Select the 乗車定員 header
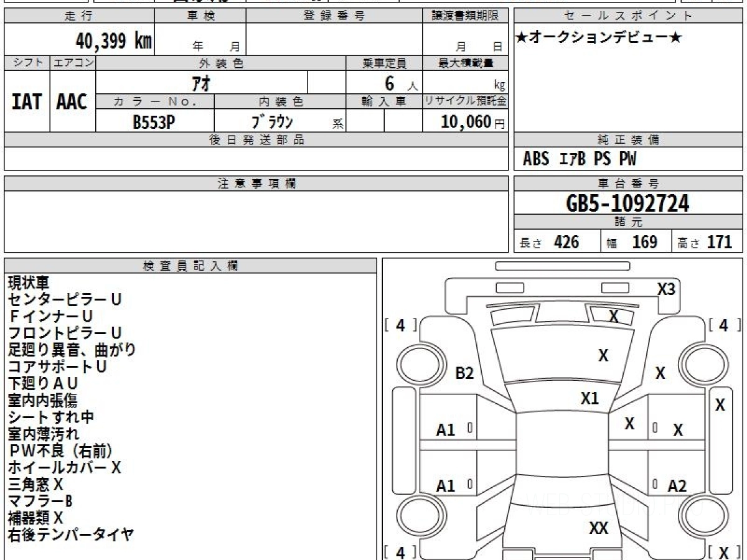Viewport: 747px width, 560px height. tap(384, 63)
